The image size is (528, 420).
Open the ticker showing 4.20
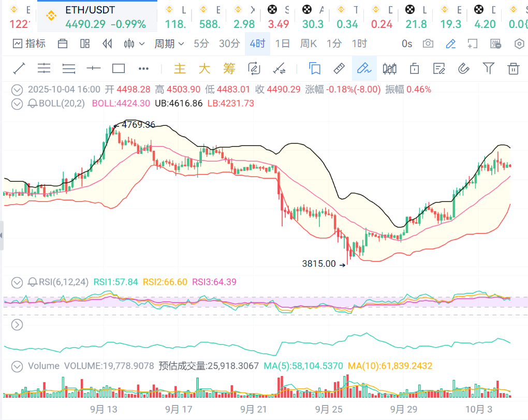485,17
